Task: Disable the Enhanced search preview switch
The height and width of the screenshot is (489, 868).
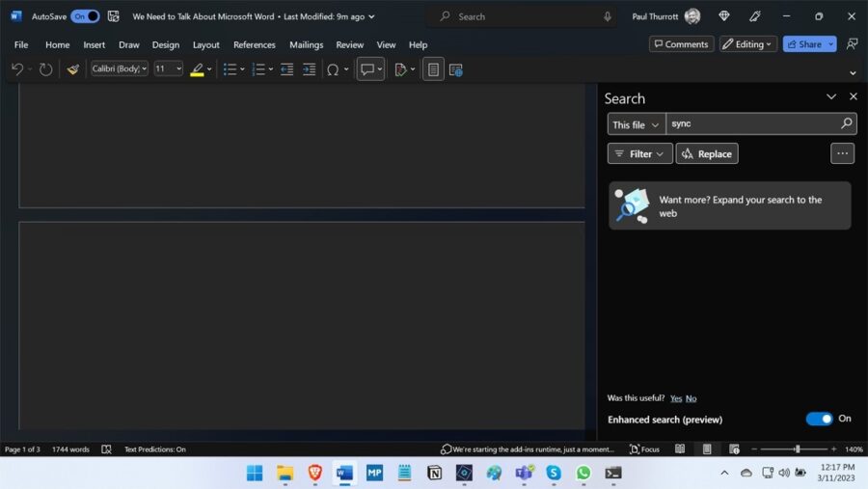Action: click(x=819, y=419)
